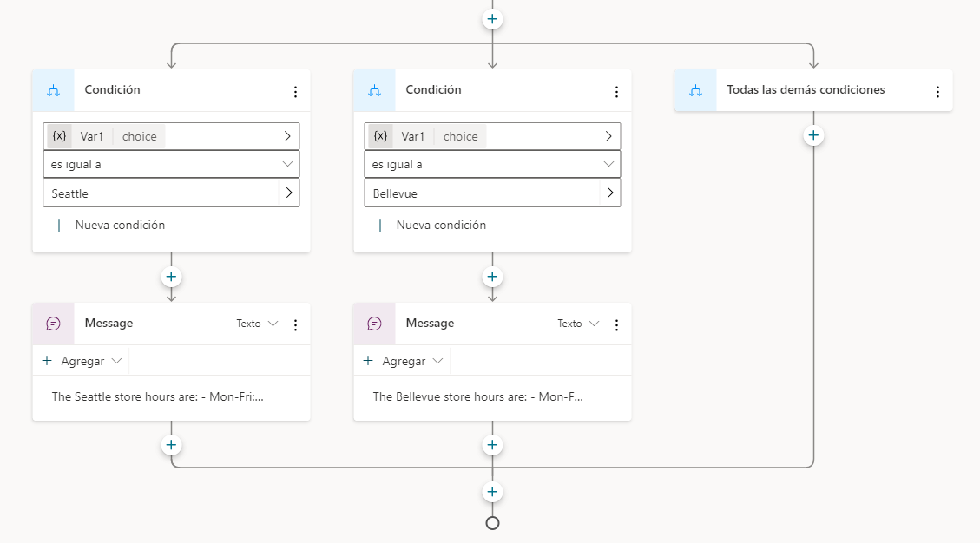Open the Bellevue value picker arrow
The width and height of the screenshot is (980, 543).
610,193
